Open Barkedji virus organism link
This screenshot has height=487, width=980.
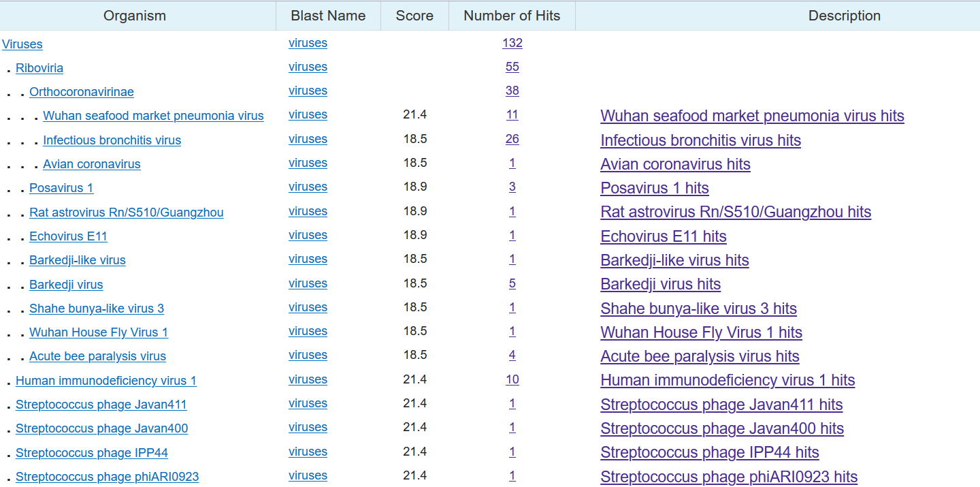click(x=66, y=285)
